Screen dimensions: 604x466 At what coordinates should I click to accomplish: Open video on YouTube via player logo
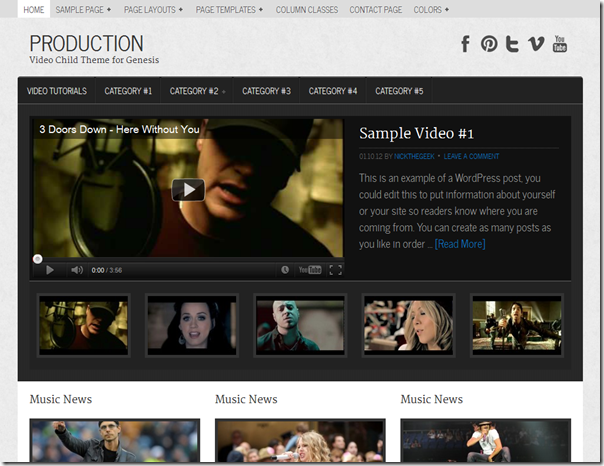310,270
